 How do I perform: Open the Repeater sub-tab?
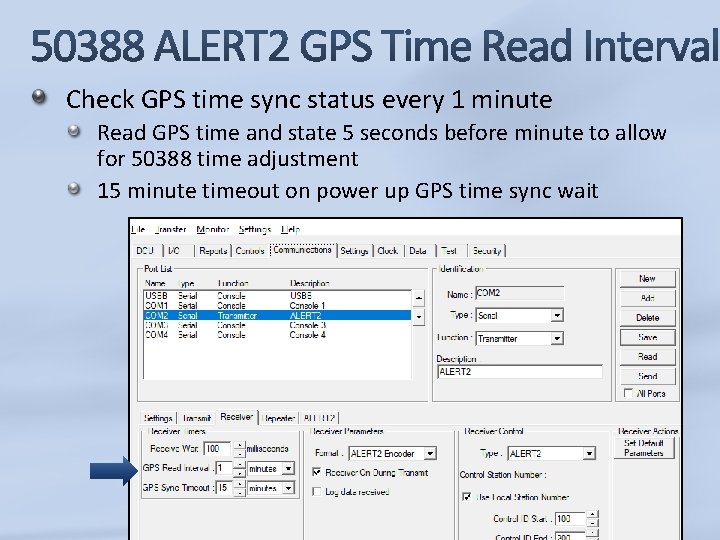279,418
